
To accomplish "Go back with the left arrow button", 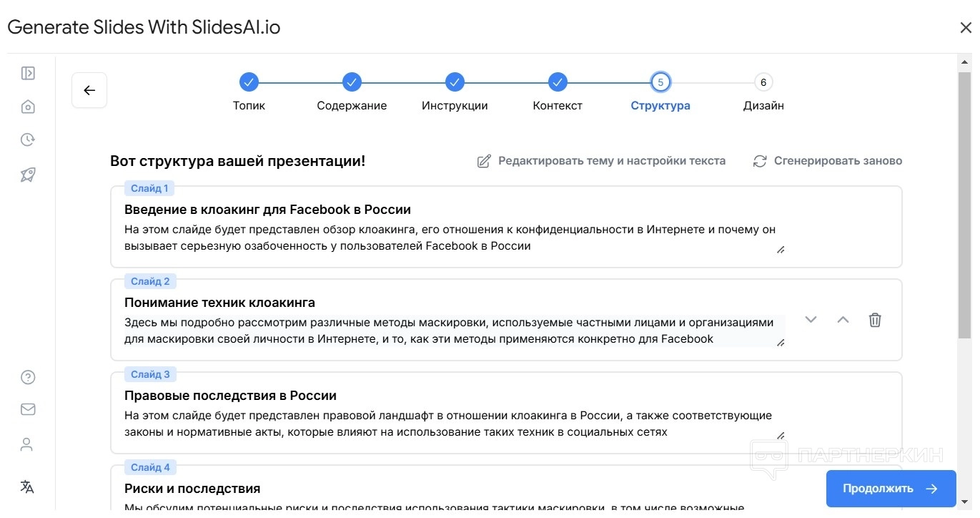I will pos(89,90).
